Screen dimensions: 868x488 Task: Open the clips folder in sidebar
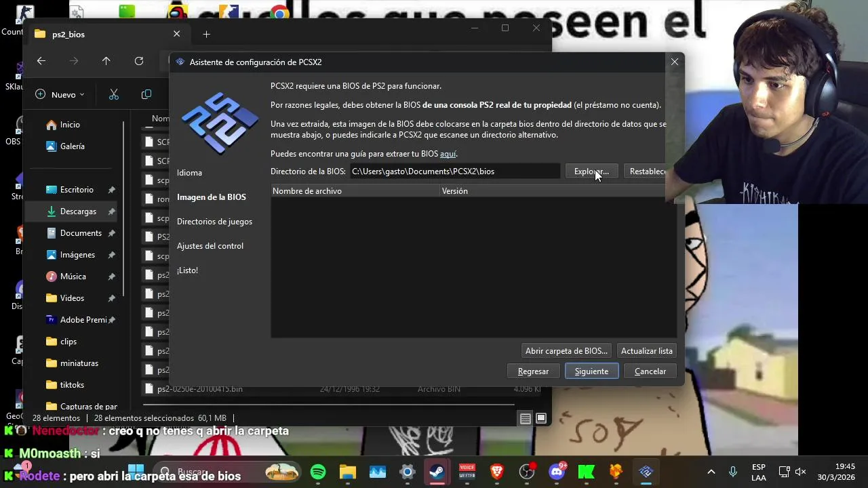[x=68, y=342]
